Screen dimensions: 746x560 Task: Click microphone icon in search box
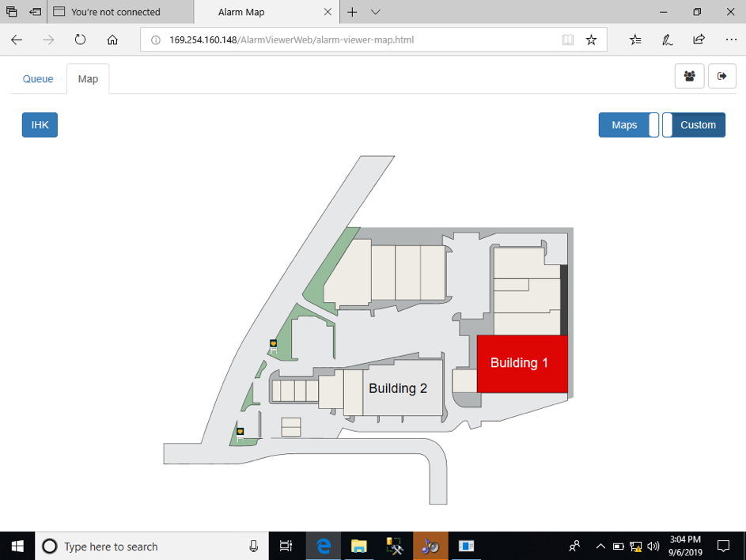pyautogui.click(x=254, y=547)
